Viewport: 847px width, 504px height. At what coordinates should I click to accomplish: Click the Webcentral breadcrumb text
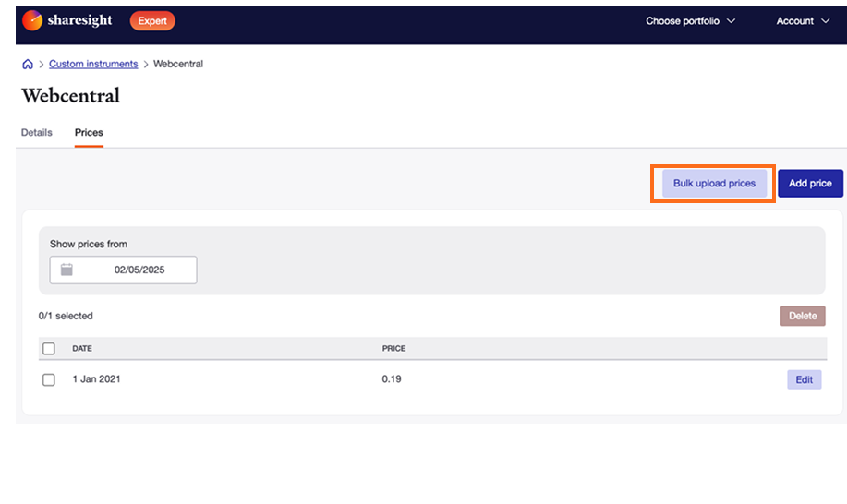178,64
